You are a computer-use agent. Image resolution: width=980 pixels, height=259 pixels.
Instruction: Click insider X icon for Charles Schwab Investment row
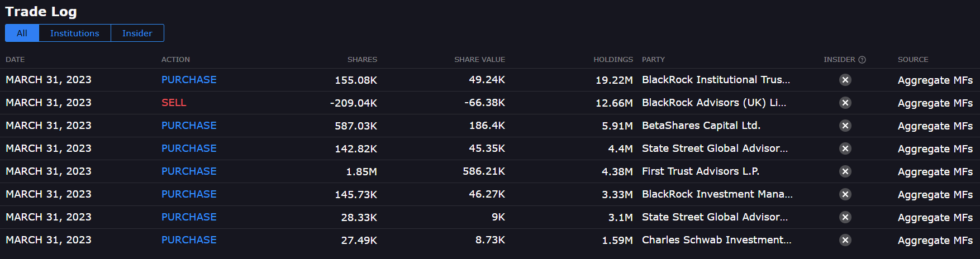[x=845, y=240]
